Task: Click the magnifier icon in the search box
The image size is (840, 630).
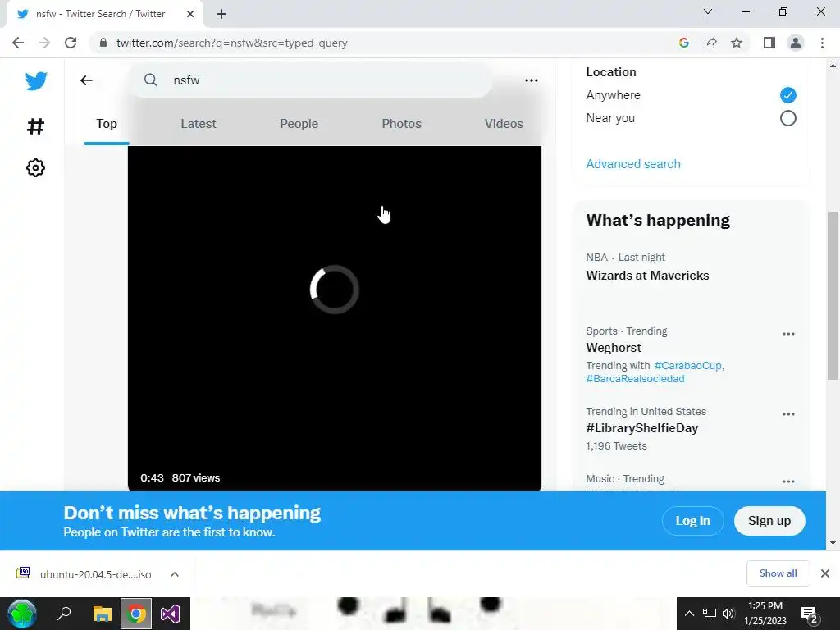Action: [151, 80]
